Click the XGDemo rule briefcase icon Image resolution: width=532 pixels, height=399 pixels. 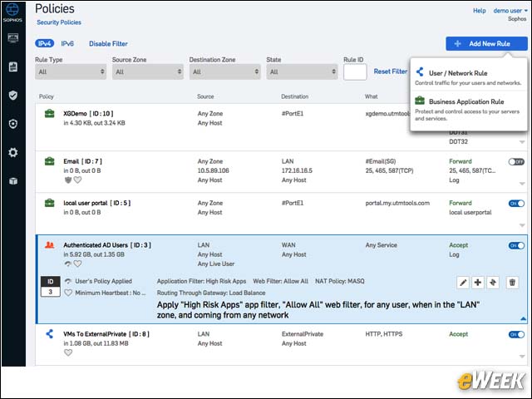click(x=50, y=114)
